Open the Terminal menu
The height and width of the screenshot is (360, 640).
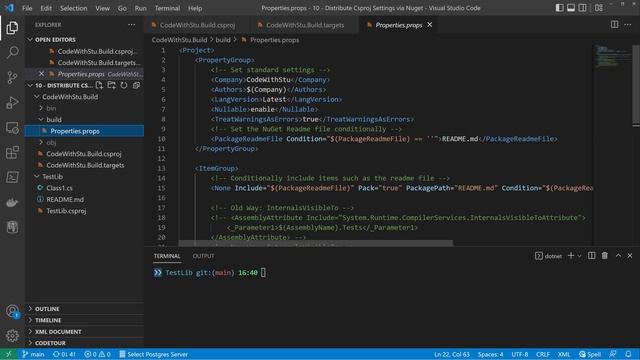pos(167,8)
